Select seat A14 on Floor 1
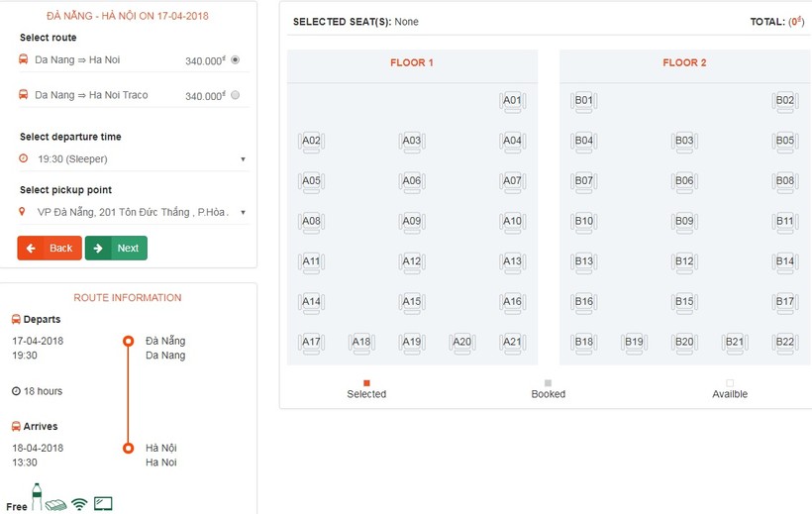The image size is (812, 514). tap(311, 302)
